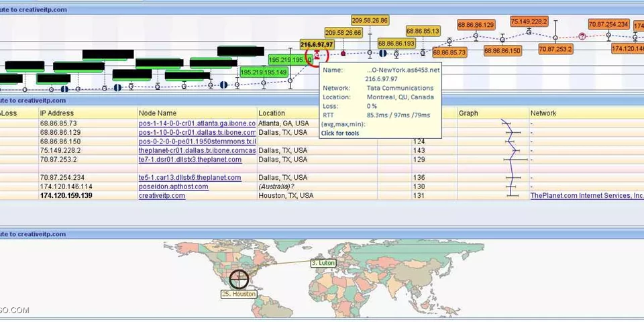
Task: Sort table by Node Name column header
Action: pos(158,113)
